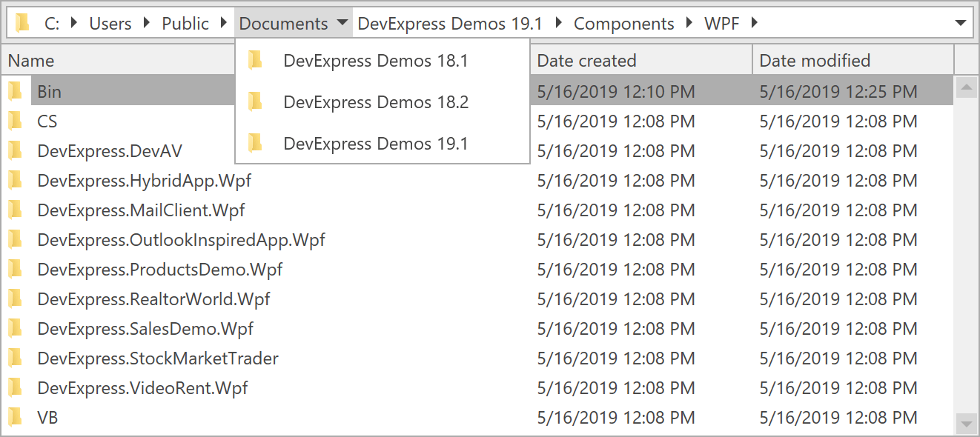Click the folder icon next to Bin
This screenshot has height=437, width=980.
click(x=16, y=92)
